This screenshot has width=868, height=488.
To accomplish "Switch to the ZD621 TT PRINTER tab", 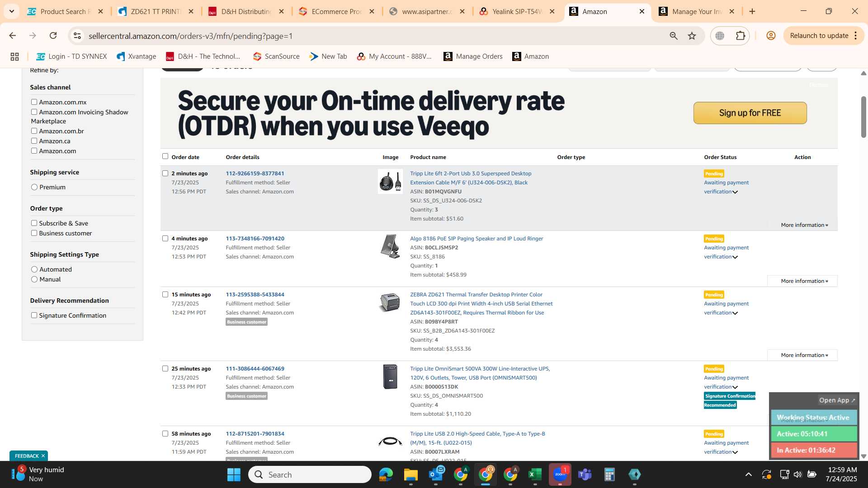I will 156,11.
